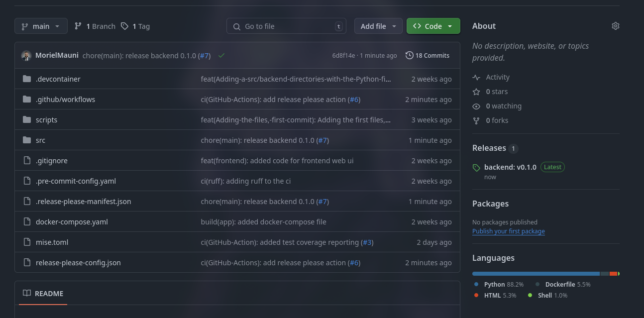Click the release tag icon beside backend v0.1.0

(476, 167)
